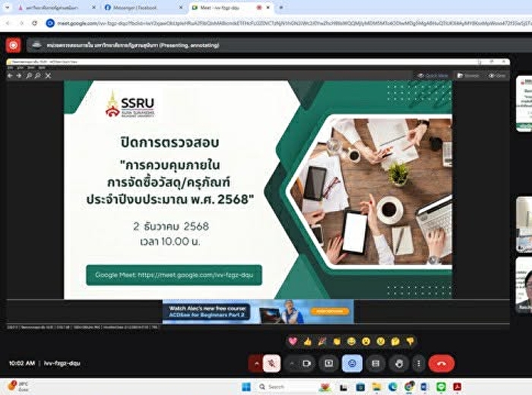This screenshot has width=532, height=395.
Task: Switch to the first browser tab
Action: coord(49,7)
